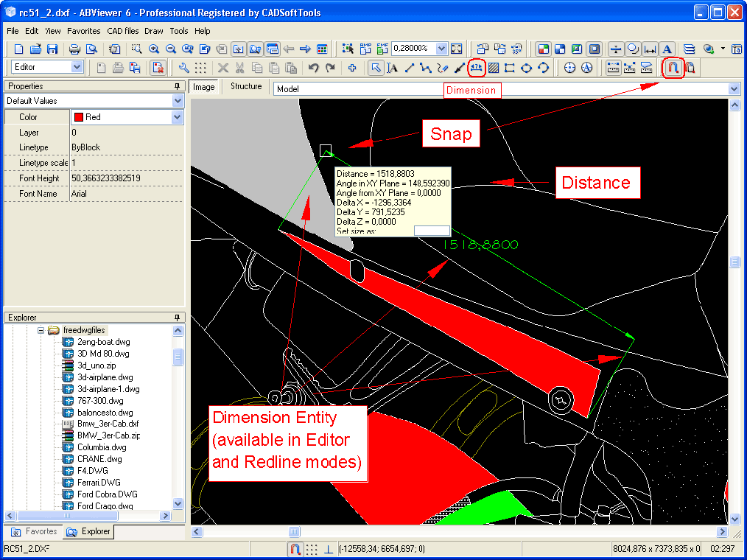
Task: Select the Hatch fill tool
Action: pos(494,68)
